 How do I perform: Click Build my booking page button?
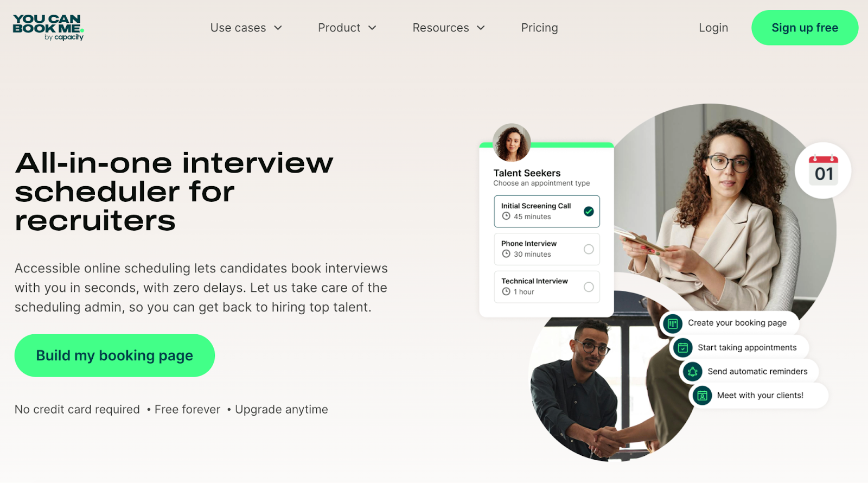coord(114,355)
